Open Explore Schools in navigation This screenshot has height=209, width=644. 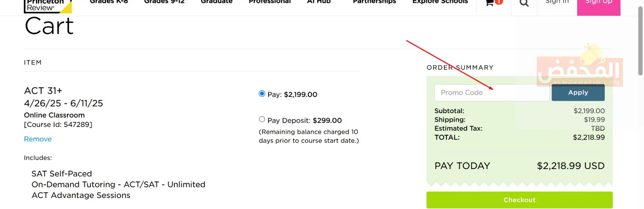440,2
